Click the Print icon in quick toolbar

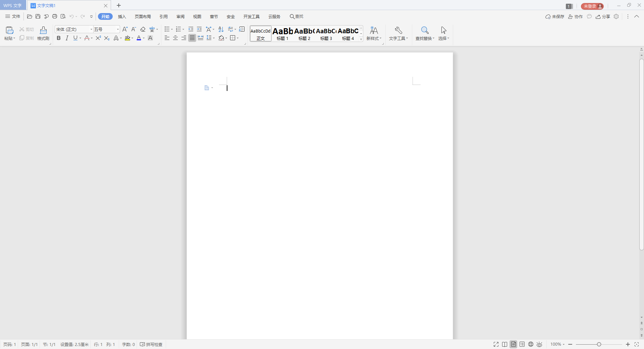click(55, 16)
